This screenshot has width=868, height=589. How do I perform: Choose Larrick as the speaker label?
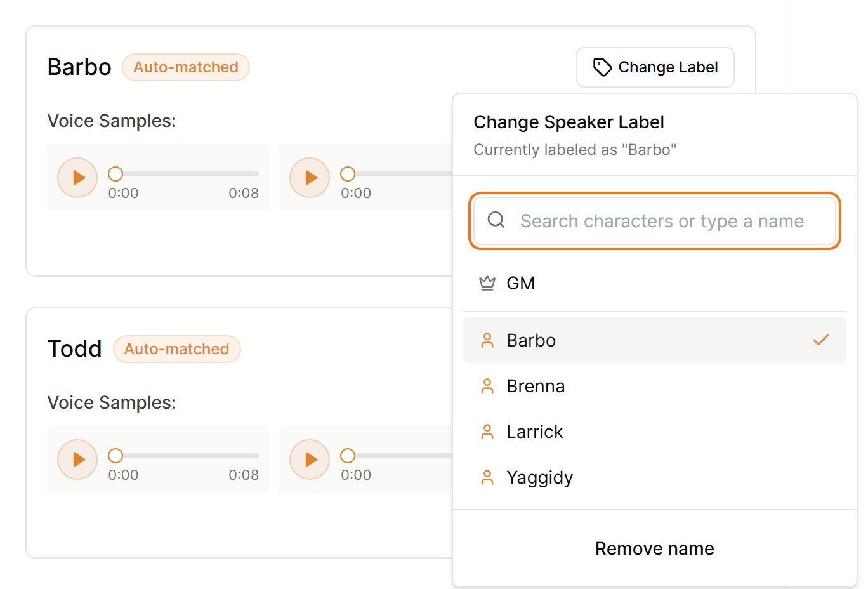[x=655, y=432]
